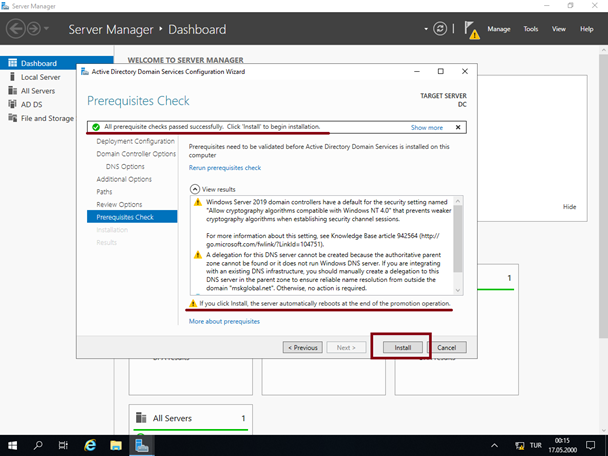Click the Local Server icon
This screenshot has width=608, height=456.
coord(12,76)
